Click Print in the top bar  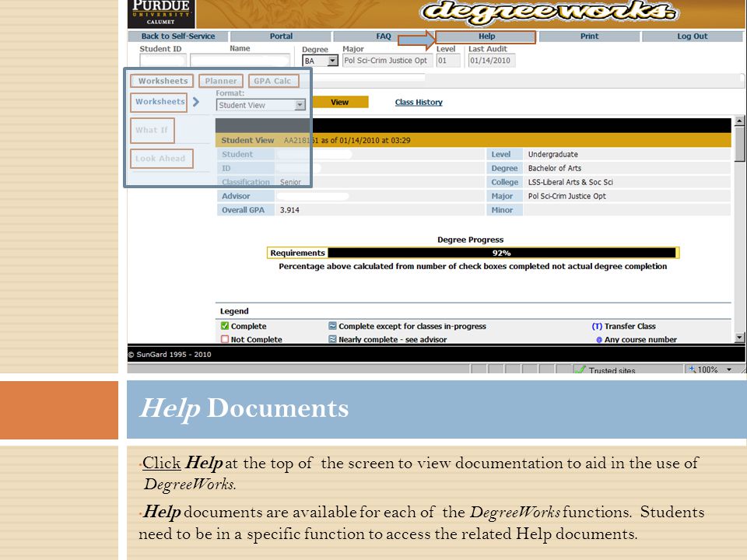[589, 37]
